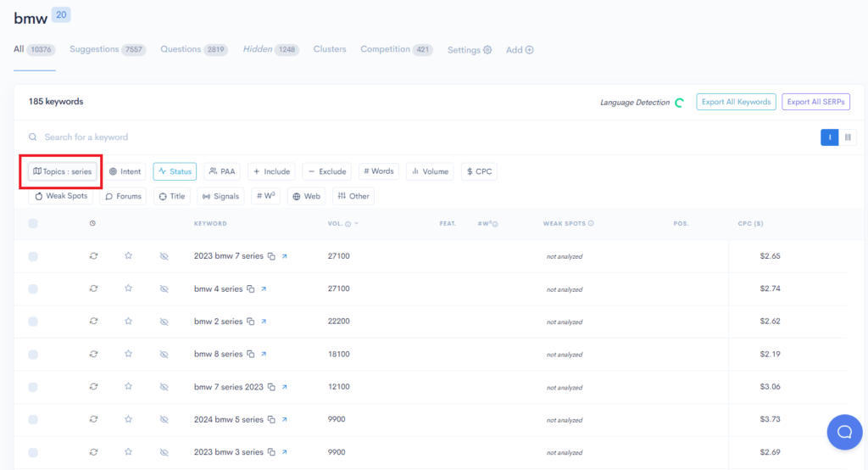This screenshot has width=868, height=470.
Task: Switch to the Suggestions tab
Action: (108, 49)
